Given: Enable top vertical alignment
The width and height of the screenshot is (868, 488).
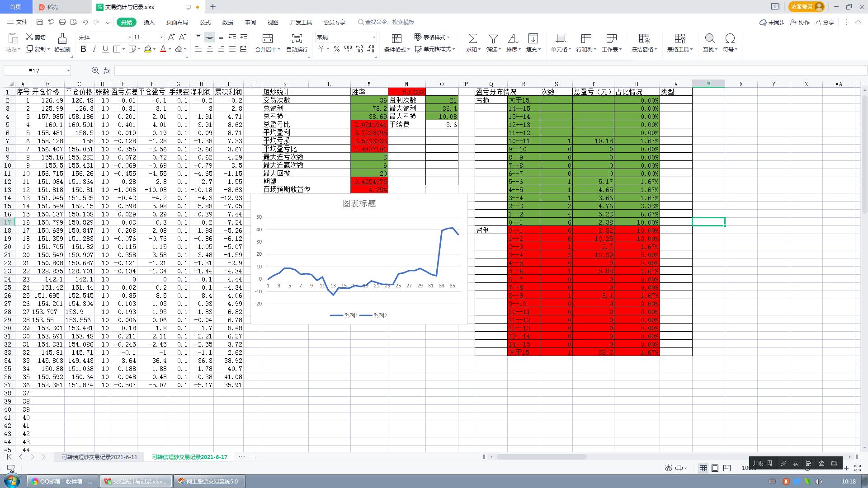Looking at the screenshot, I should [x=198, y=37].
